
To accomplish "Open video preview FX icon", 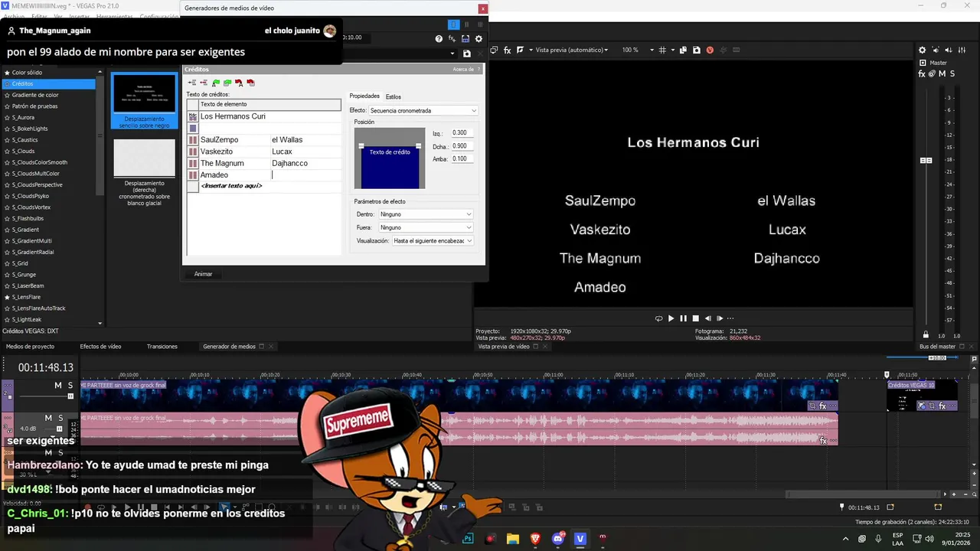I will pyautogui.click(x=507, y=50).
